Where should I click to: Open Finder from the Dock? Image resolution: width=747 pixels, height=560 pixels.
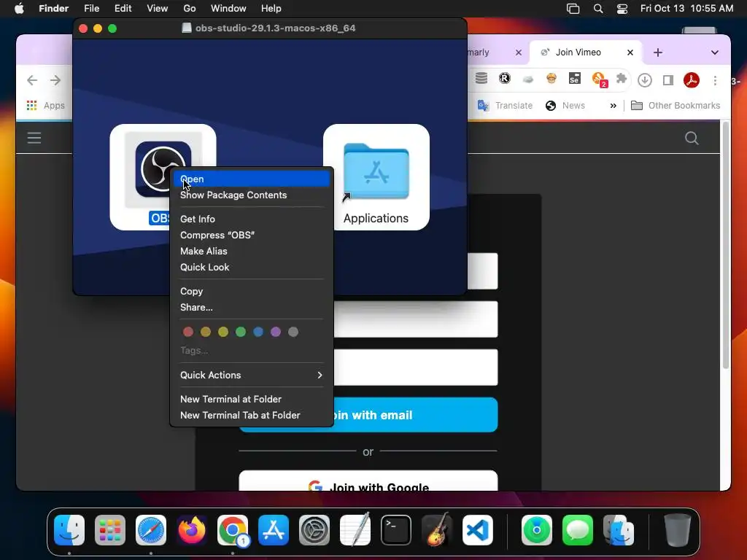coord(69,530)
